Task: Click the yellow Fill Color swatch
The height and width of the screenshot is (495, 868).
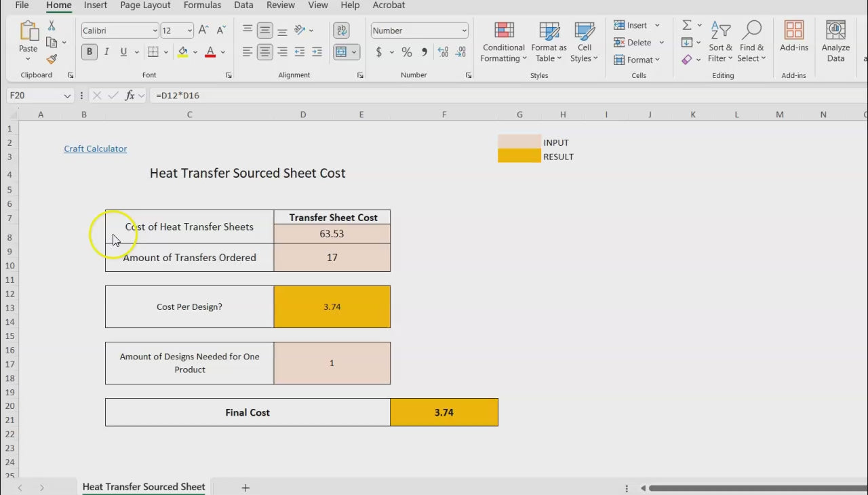Action: point(182,52)
